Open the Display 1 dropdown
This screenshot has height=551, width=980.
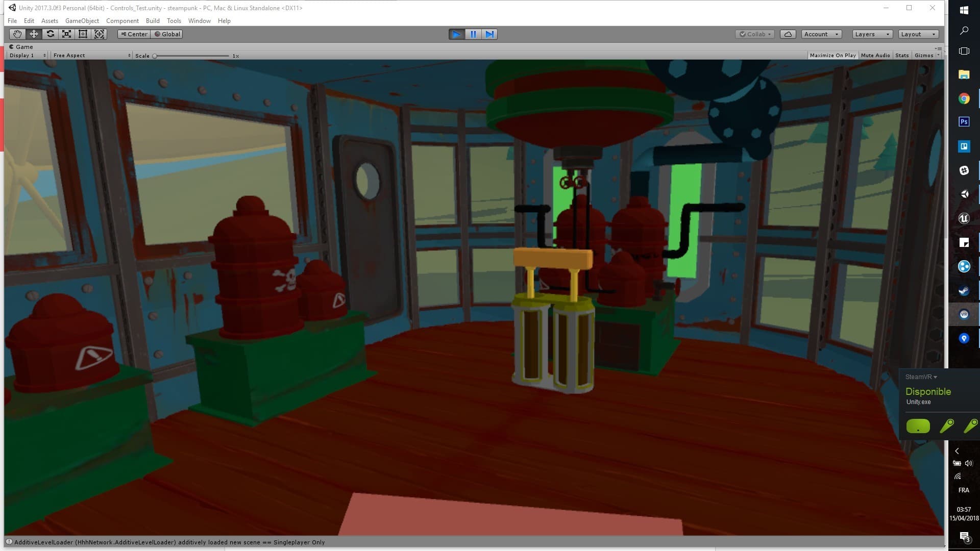pyautogui.click(x=28, y=55)
